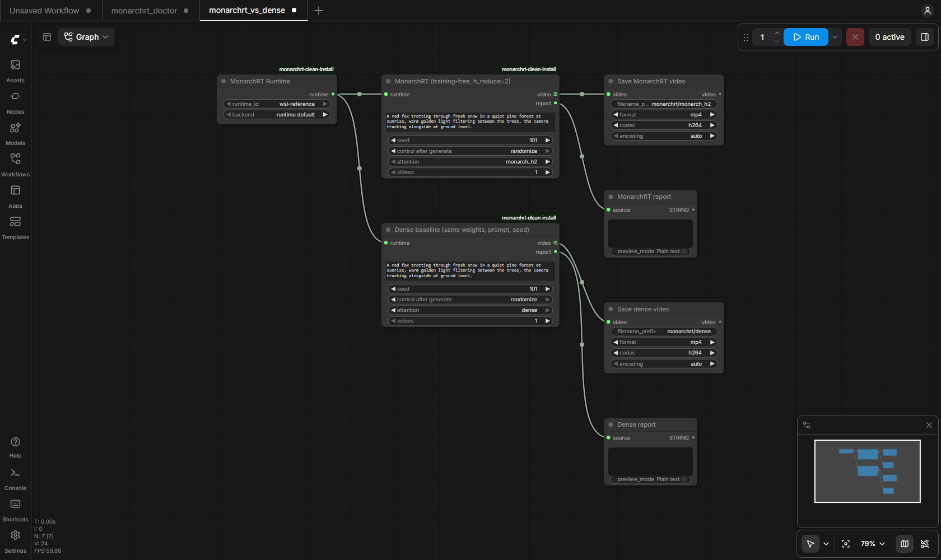Increase the batch count stepper
The width and height of the screenshot is (941, 560).
coord(776,33)
